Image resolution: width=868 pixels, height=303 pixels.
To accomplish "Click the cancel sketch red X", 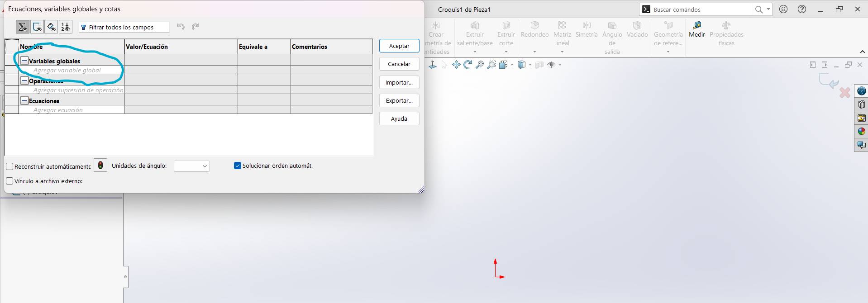I will tap(844, 93).
